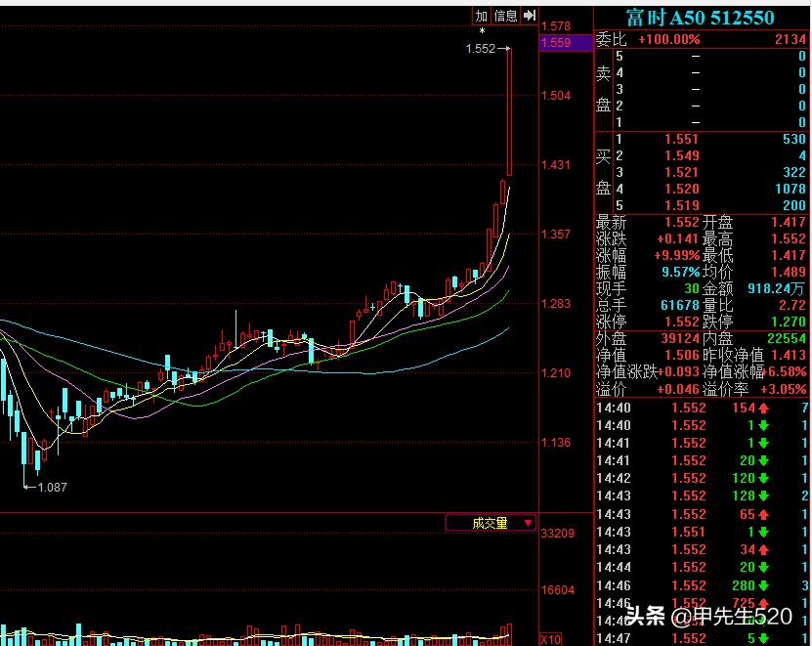Select the 卖5 order book row
812x646 pixels.
coord(710,56)
